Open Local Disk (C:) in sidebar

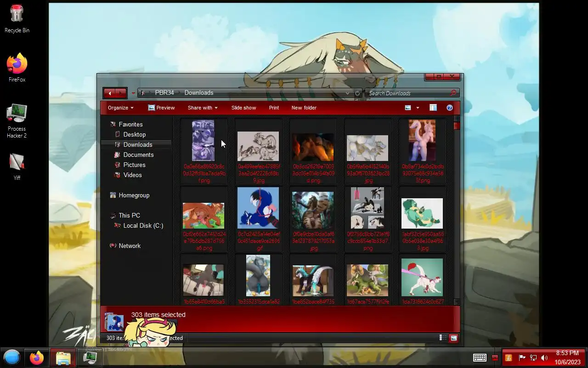point(143,225)
